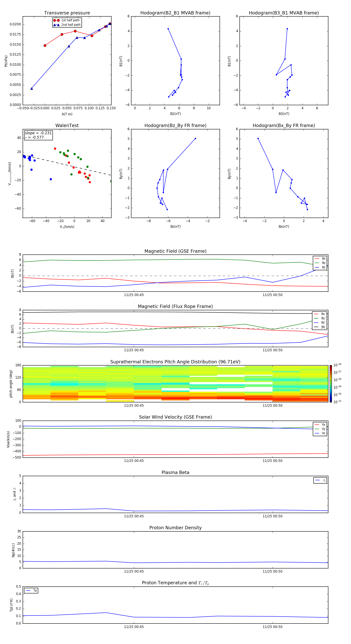Select "Bx'" in Flux Rope legend
The image size is (351, 644).
tap(320, 314)
